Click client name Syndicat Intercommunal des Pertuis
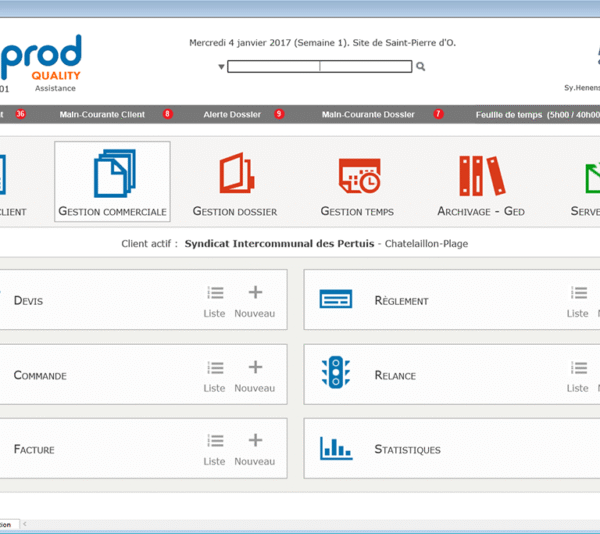The image size is (600, 534). tap(279, 244)
